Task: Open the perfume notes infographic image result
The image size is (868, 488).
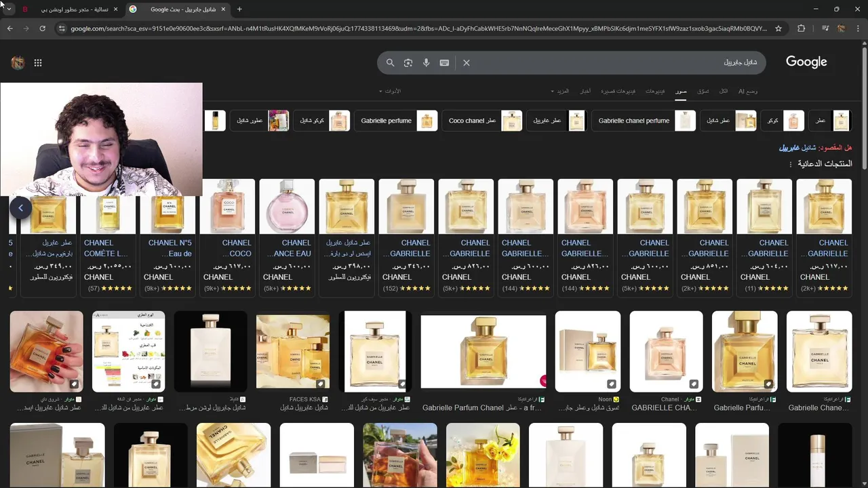Action: coord(128,351)
